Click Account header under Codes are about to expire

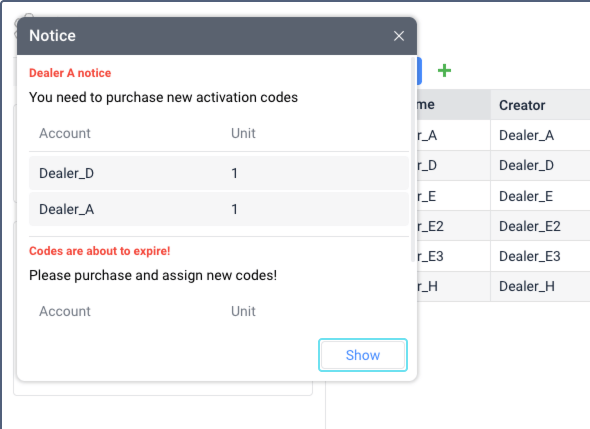(x=65, y=311)
